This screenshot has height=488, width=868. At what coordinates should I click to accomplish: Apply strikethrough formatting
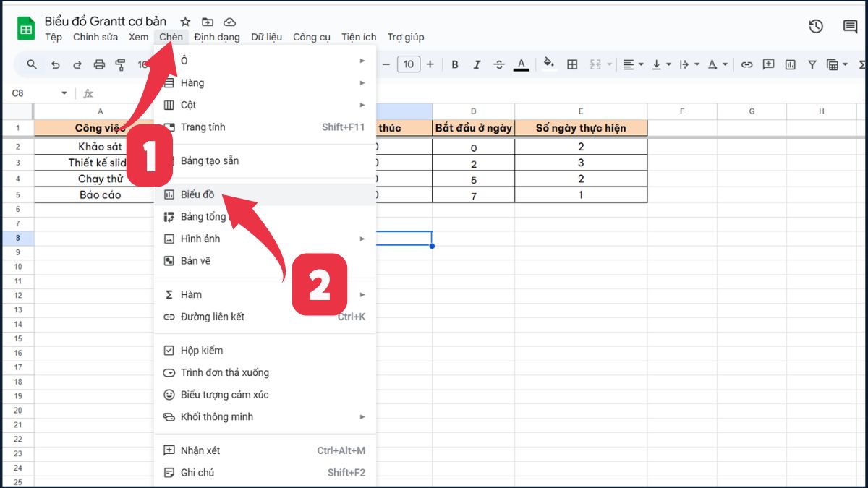pyautogui.click(x=499, y=64)
